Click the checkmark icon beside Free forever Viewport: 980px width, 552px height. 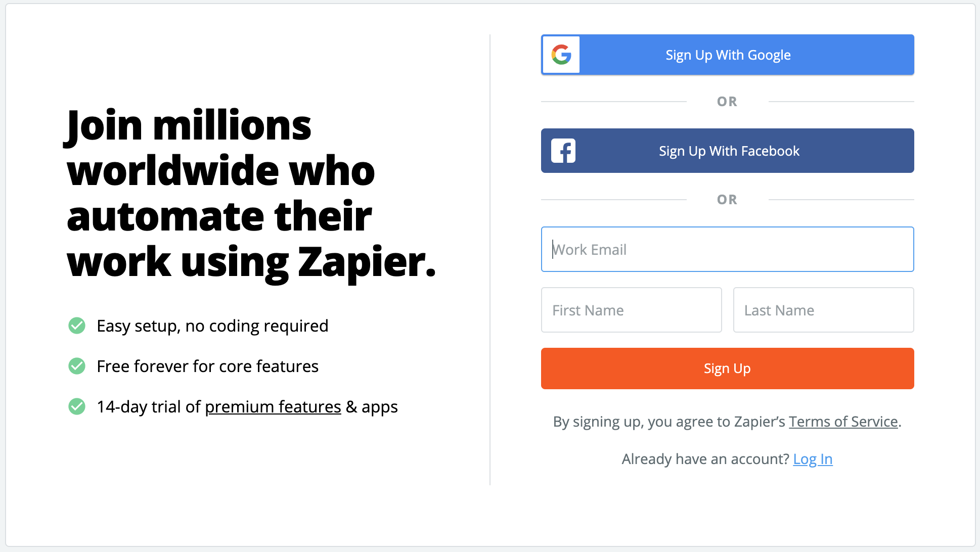(76, 366)
